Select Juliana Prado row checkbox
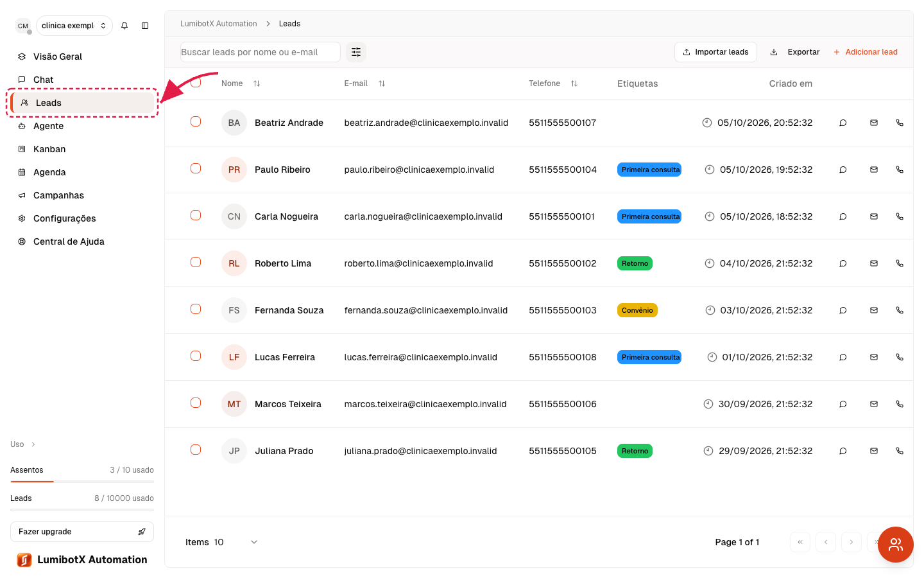 pyautogui.click(x=196, y=450)
